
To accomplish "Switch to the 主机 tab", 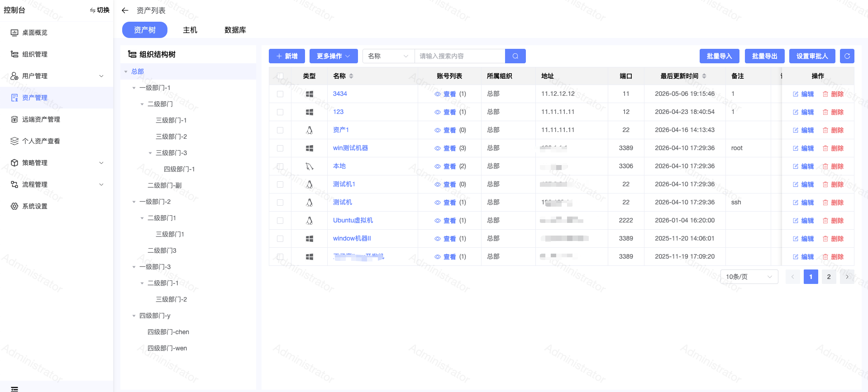I will pos(190,30).
